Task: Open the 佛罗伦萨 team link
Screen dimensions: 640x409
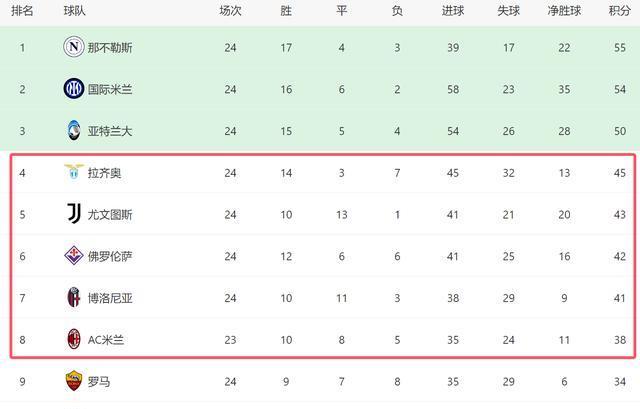Action: tap(109, 256)
